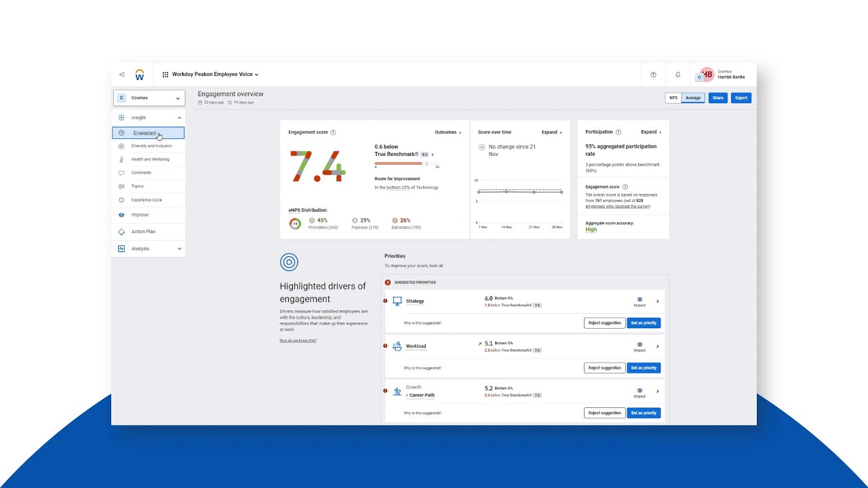Set Strategy as priority

(x=644, y=323)
